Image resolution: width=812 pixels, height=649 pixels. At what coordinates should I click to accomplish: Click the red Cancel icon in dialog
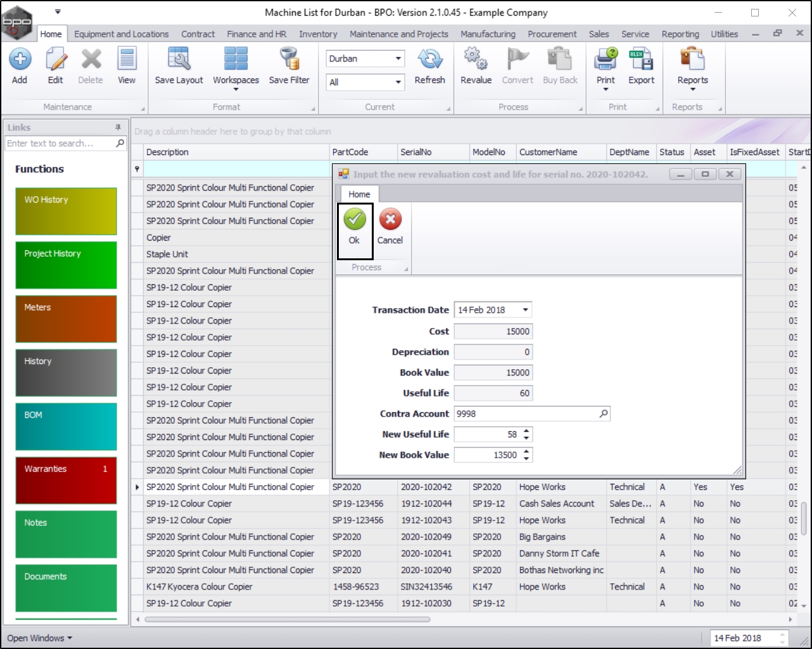390,220
